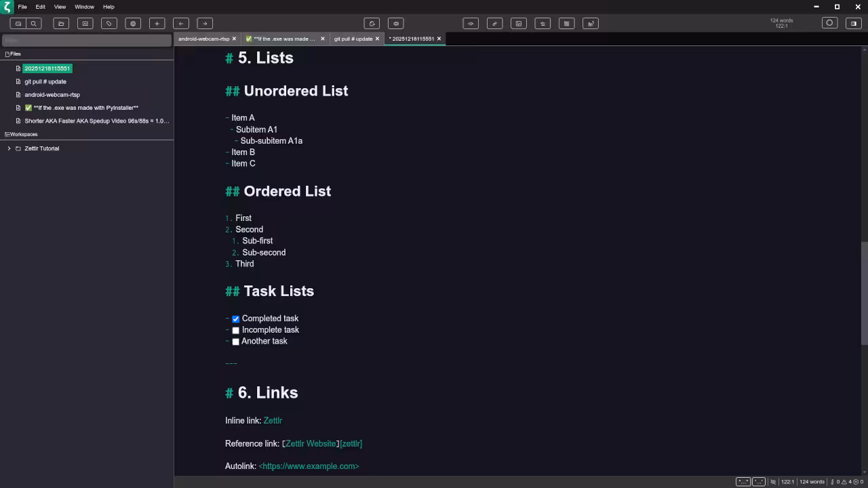Follow the Zettlr Website reference link
Image resolution: width=868 pixels, height=488 pixels.
pyautogui.click(x=311, y=443)
